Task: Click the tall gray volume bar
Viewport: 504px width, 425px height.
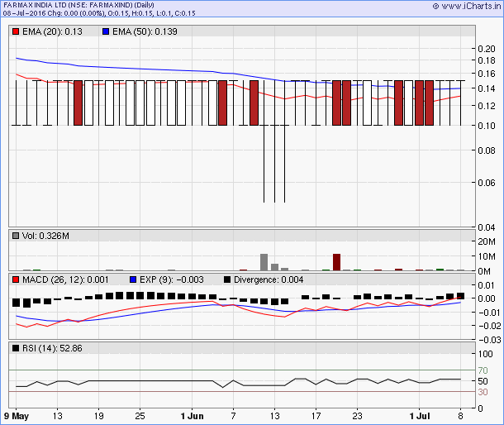Action: coord(264,262)
